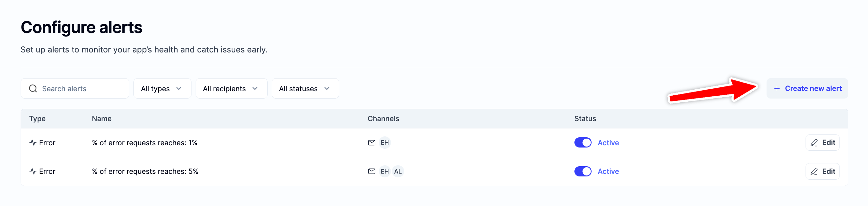The height and width of the screenshot is (206, 868).
Task: Click the Name column header
Action: pos(101,119)
